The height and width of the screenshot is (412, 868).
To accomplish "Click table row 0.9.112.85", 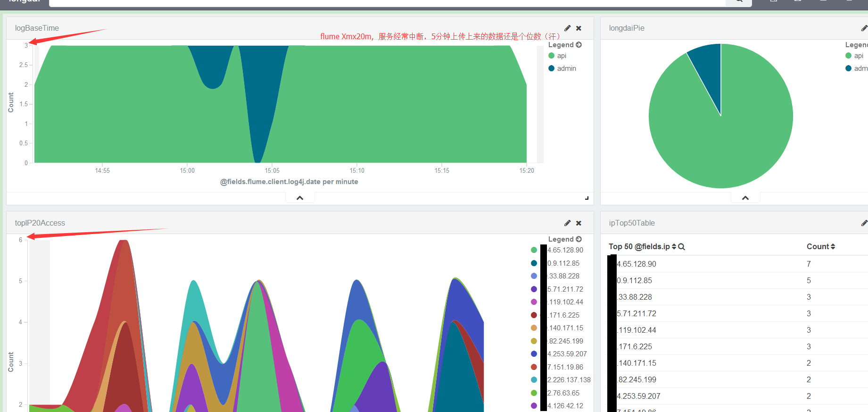I will 738,280.
